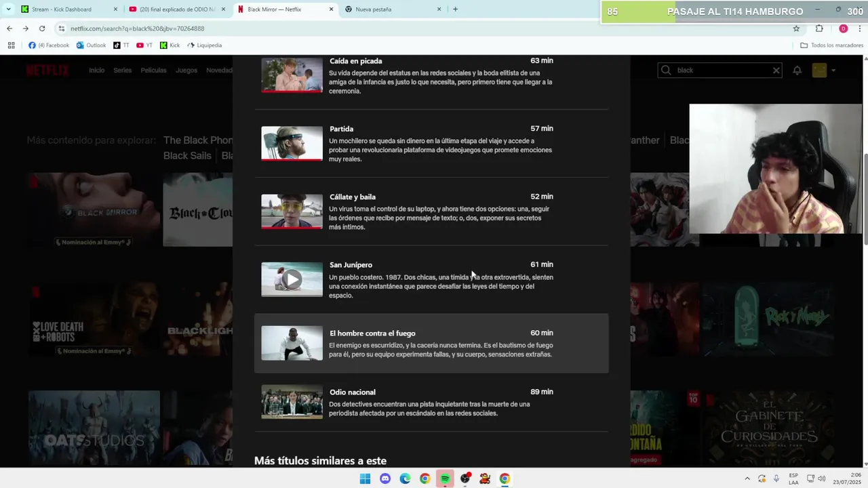Open the Cállate y baila episode thumbnail
The image size is (868, 488).
coord(292,211)
